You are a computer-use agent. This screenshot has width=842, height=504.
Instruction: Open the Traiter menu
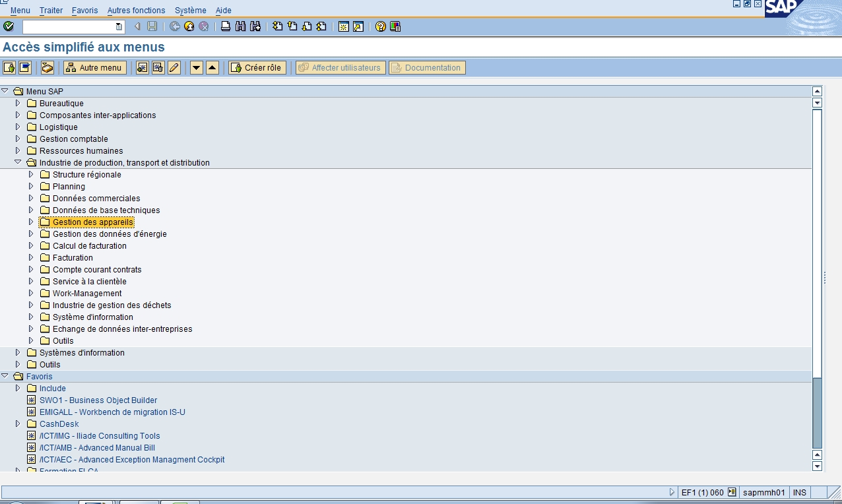(51, 11)
